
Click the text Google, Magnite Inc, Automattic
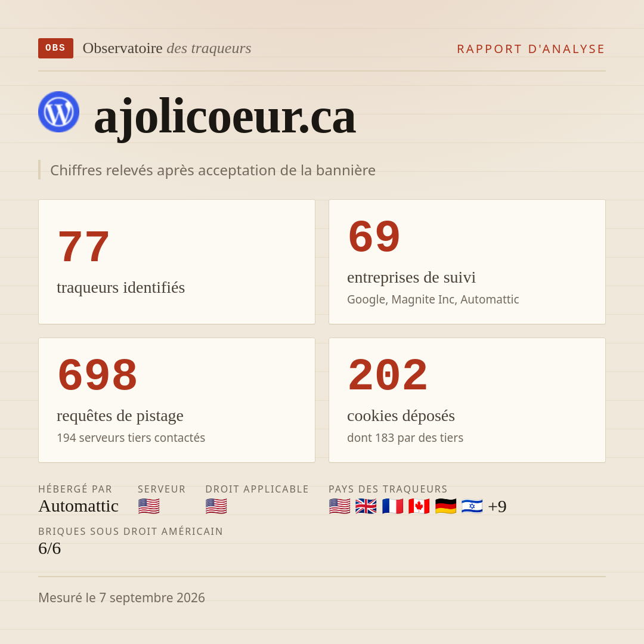tap(433, 299)
